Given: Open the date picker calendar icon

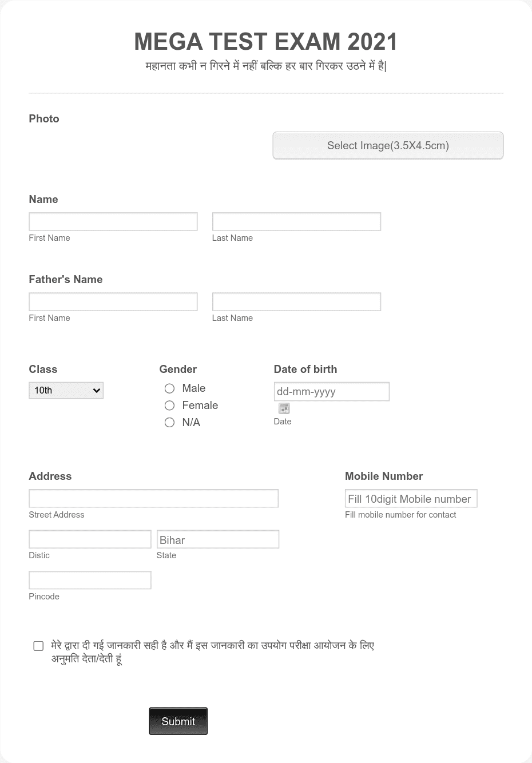Looking at the screenshot, I should [x=284, y=408].
